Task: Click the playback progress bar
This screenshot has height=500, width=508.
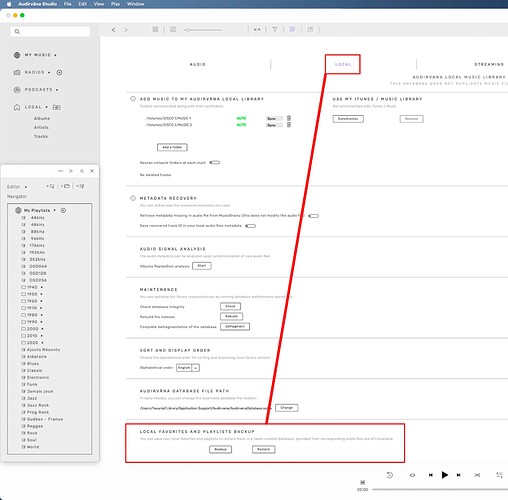Action: coord(440,489)
